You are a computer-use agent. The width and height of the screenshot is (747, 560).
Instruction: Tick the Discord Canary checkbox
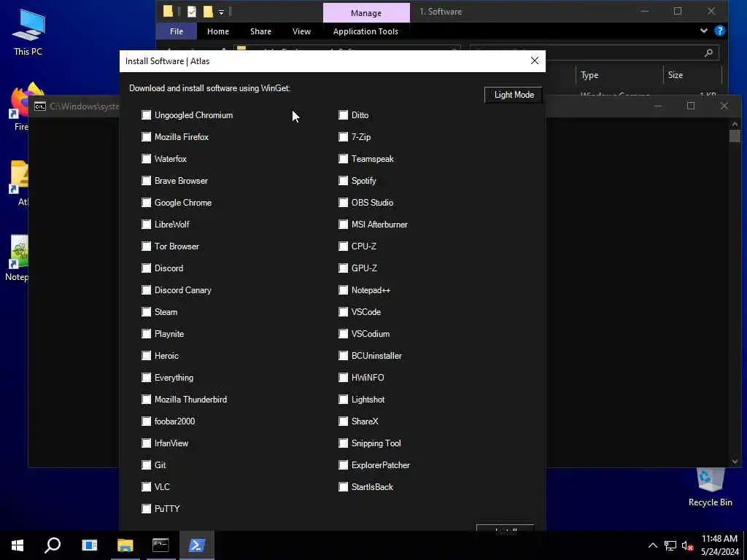point(146,290)
